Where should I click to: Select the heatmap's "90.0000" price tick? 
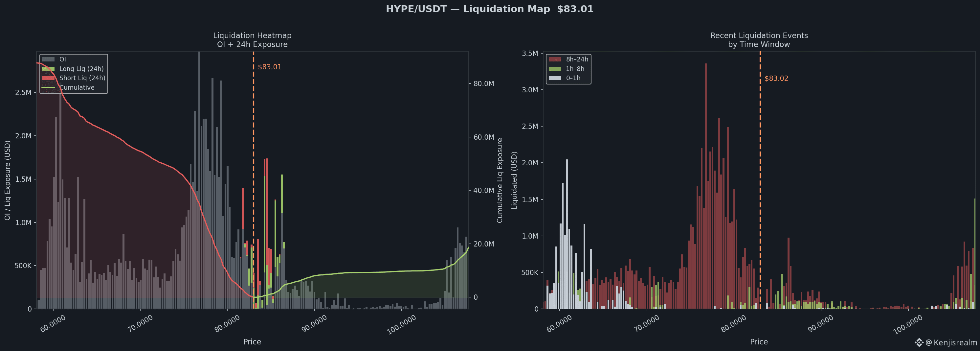pyautogui.click(x=314, y=324)
